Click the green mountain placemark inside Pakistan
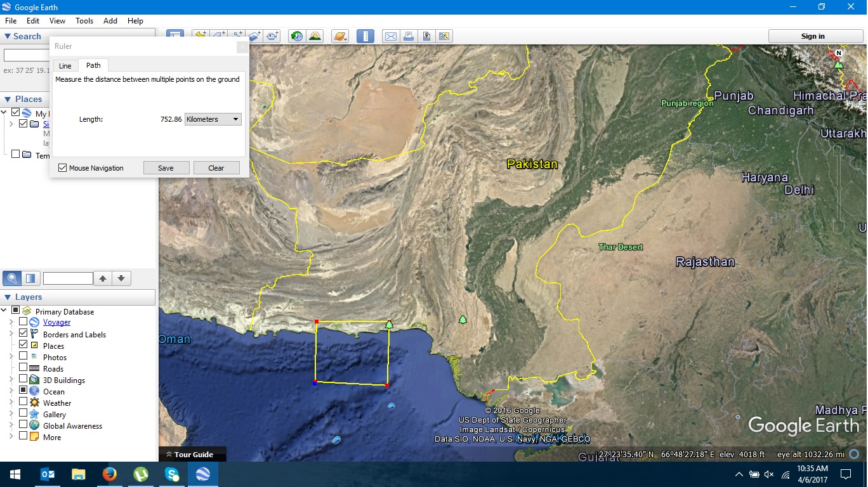The image size is (868, 487). [463, 319]
